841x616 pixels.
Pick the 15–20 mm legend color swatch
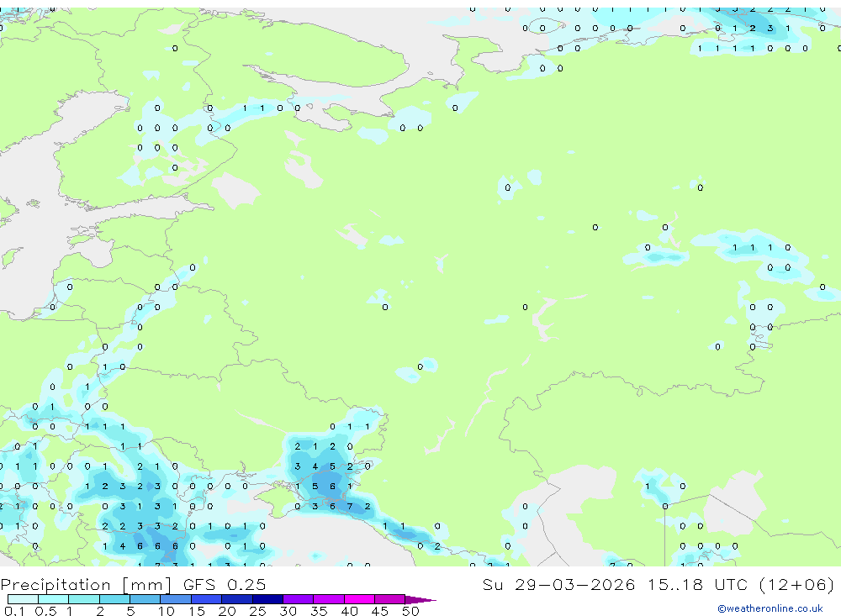pos(207,599)
